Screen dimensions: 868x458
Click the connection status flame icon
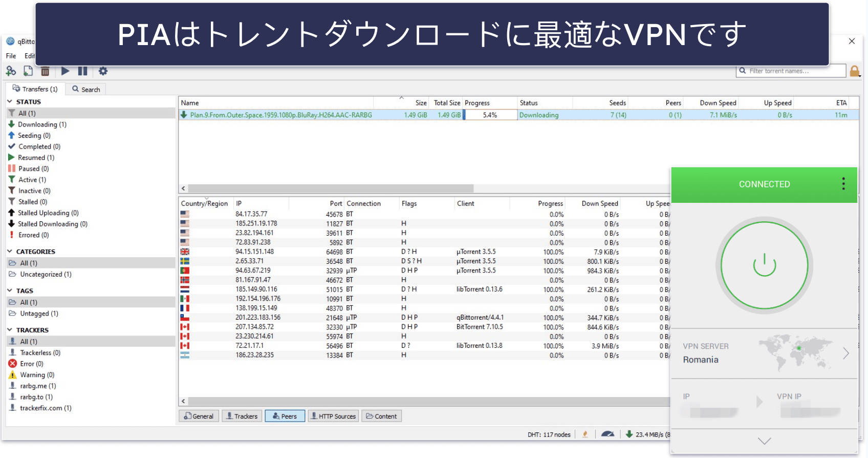[x=585, y=434]
